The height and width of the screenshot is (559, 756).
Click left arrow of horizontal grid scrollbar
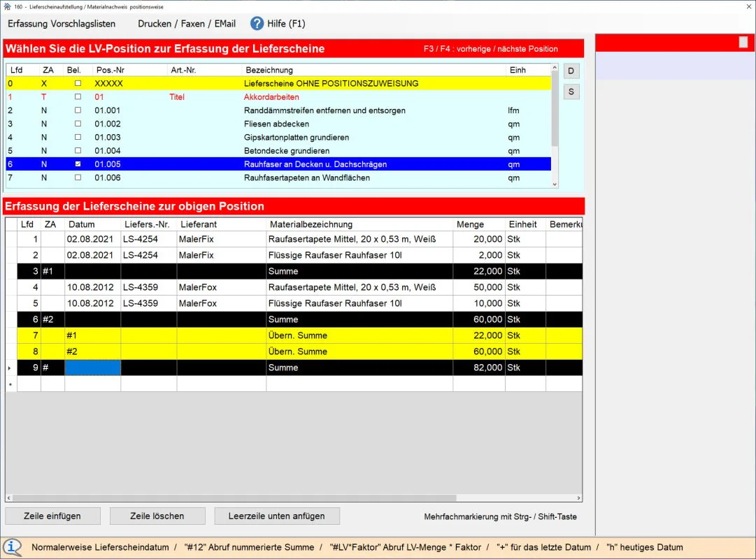coord(10,498)
